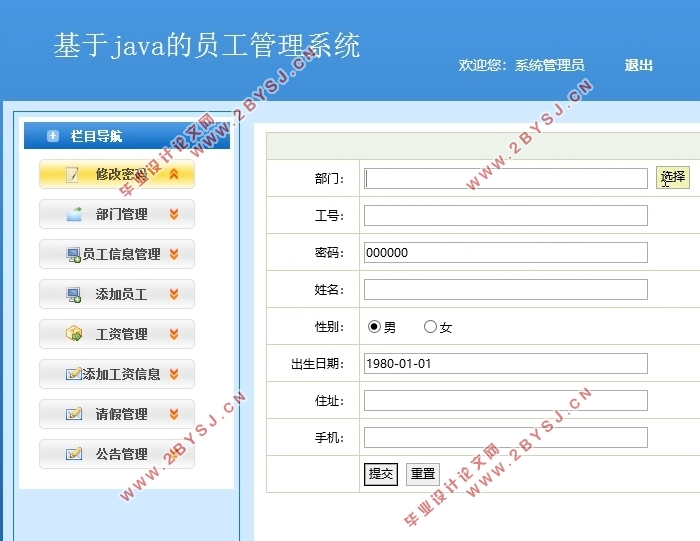
Task: Open the 添加工资信息 menu item
Action: (117, 374)
